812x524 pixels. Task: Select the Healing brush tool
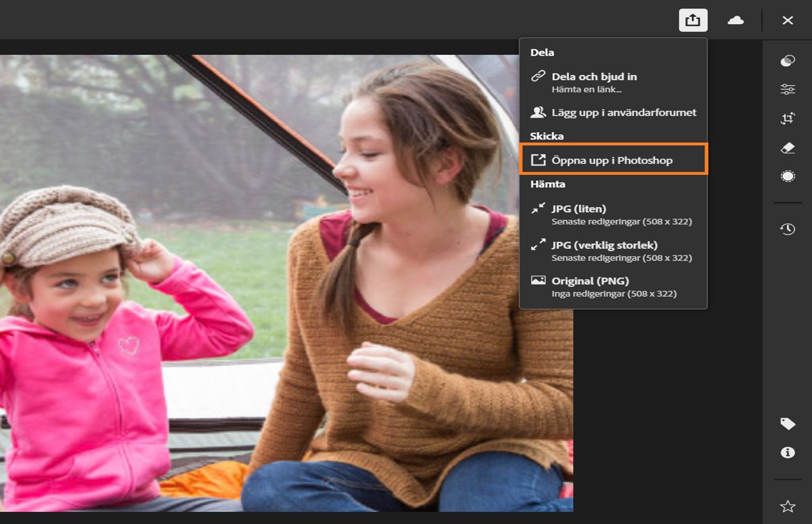coord(787,148)
